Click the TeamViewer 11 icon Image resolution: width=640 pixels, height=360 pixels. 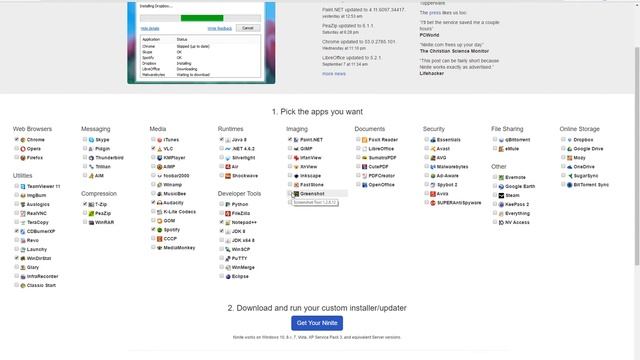[23, 186]
